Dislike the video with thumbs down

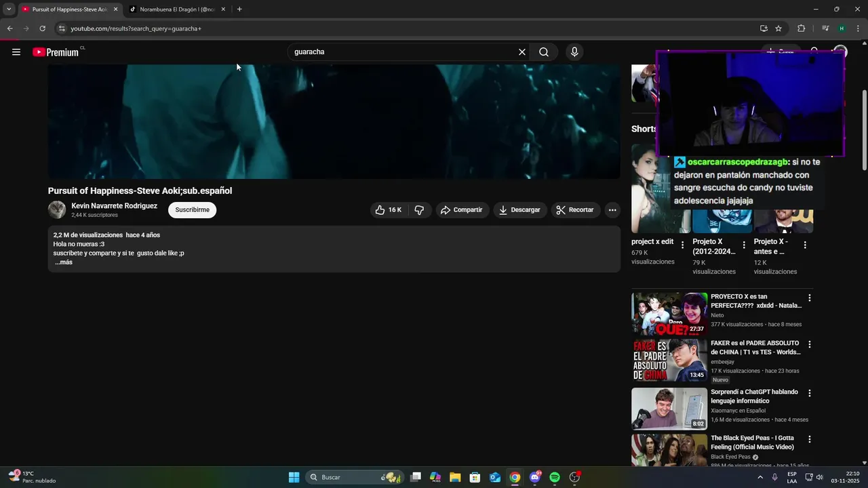point(419,210)
